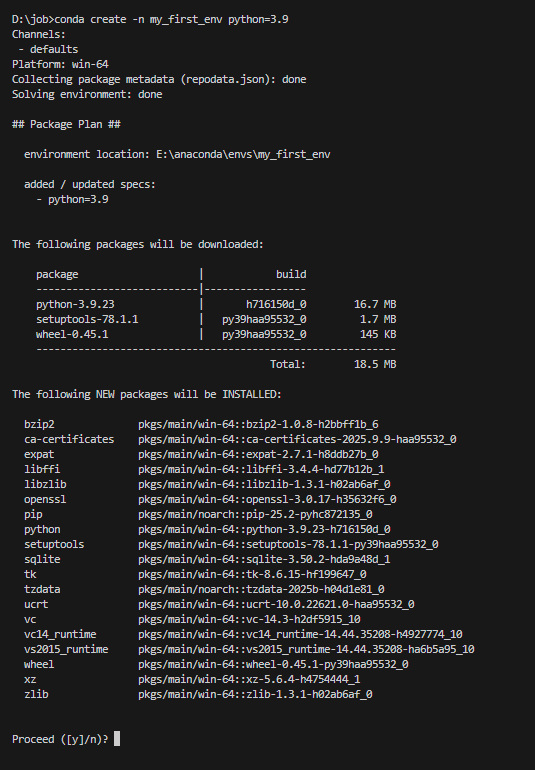The height and width of the screenshot is (770, 535).
Task: Click the '- defaults' channel line
Action: click(48, 50)
